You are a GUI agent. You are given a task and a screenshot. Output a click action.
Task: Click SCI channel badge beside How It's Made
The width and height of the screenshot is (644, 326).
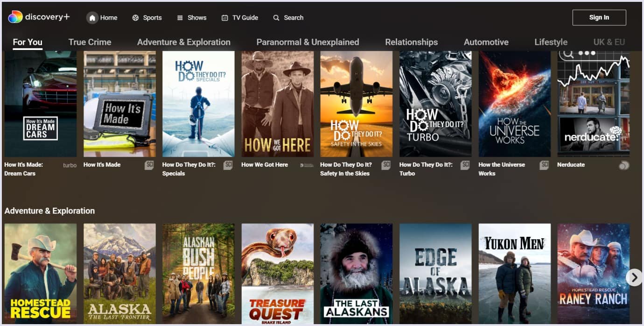pos(149,165)
